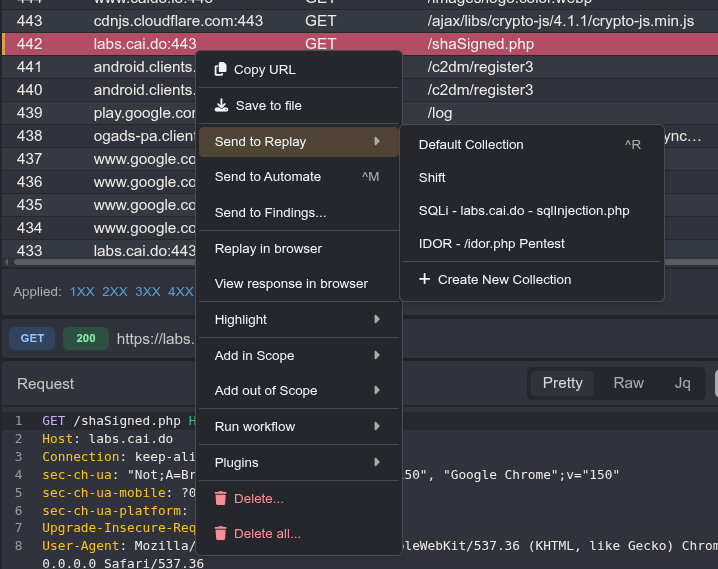The image size is (718, 569).
Task: Click the copy icon beside Copy URL
Action: [x=221, y=69]
